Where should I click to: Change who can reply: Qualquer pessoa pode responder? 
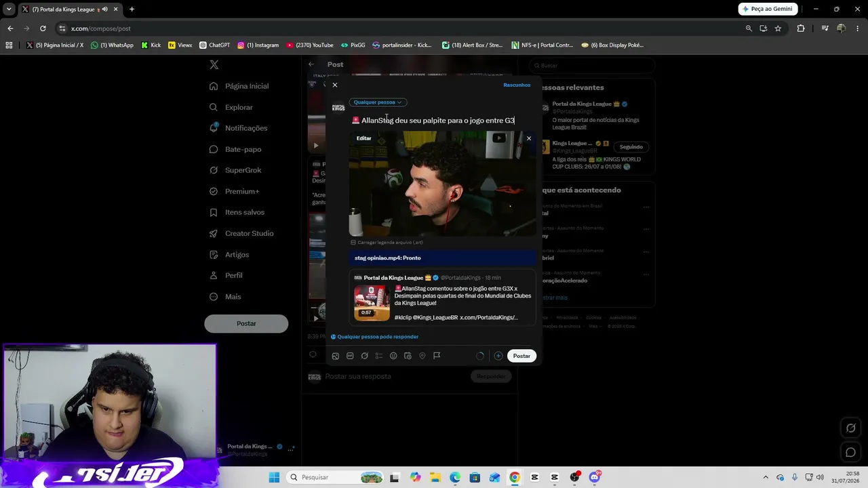click(374, 337)
